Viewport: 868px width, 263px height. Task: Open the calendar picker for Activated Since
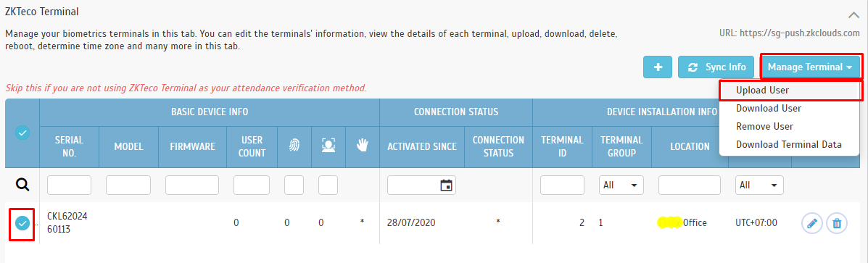[446, 185]
